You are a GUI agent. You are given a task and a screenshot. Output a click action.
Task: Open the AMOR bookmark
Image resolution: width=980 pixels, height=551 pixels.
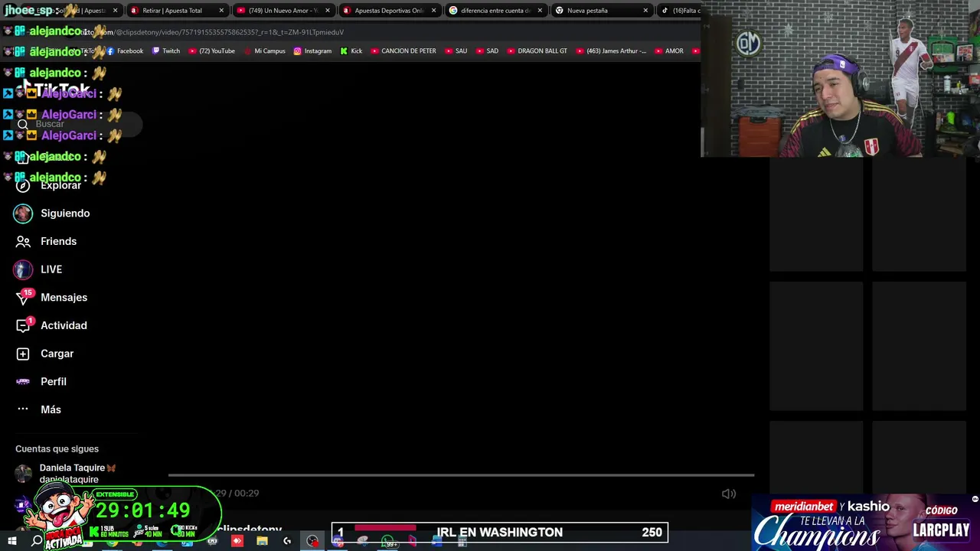click(668, 51)
